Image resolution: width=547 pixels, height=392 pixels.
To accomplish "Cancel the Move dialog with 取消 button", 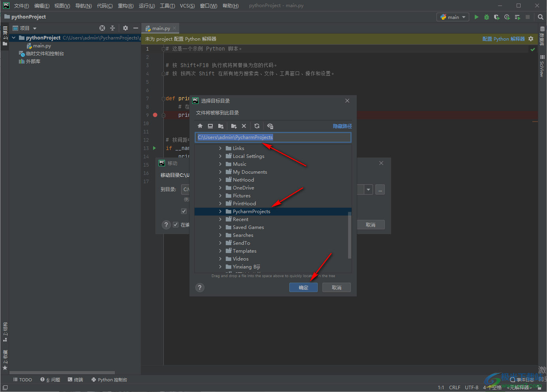I will point(371,225).
